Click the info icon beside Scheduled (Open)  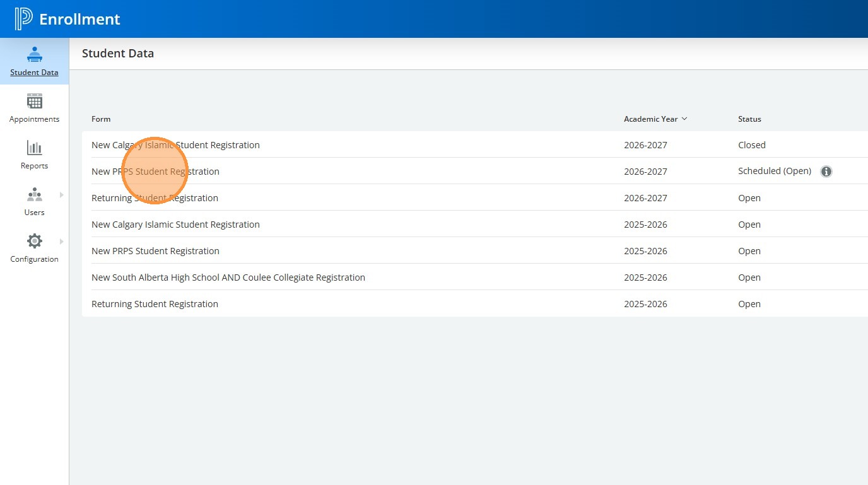(x=826, y=172)
